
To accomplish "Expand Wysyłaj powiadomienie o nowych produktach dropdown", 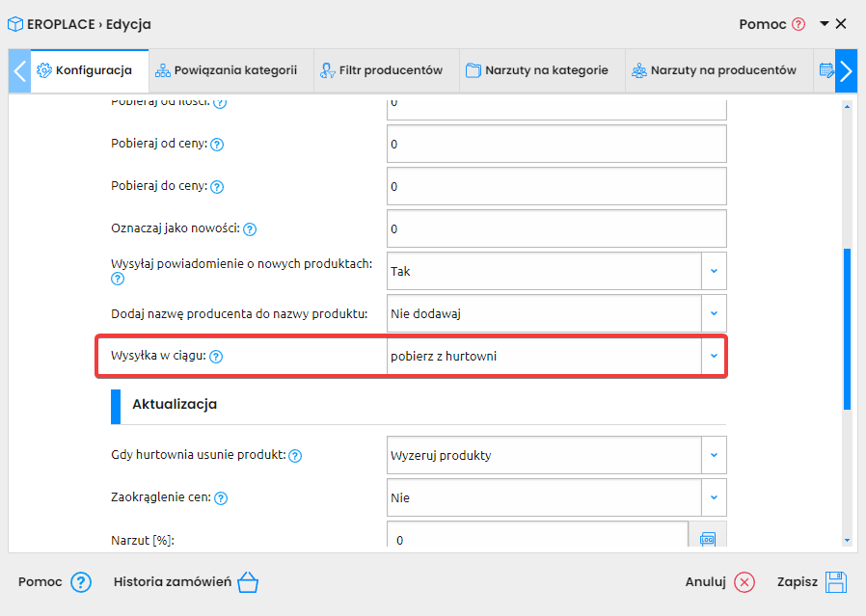I will (x=714, y=271).
